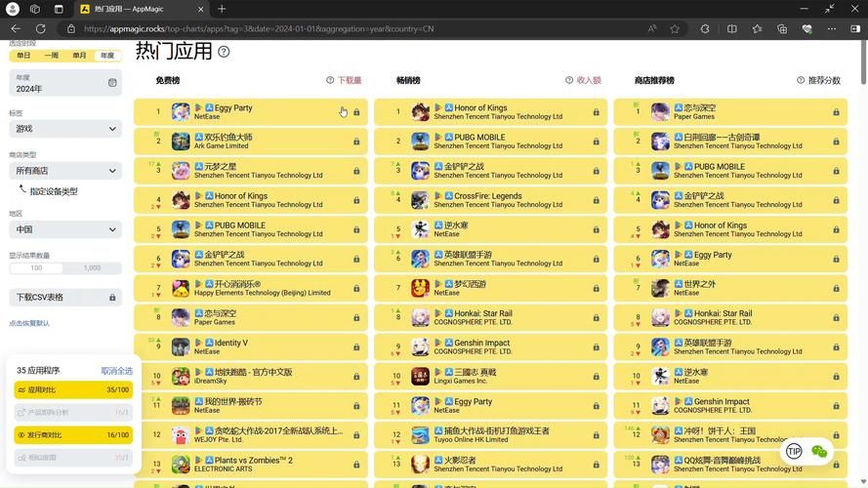Open Honor of Kings icon in grossing chart
This screenshot has width=868, height=488.
tap(420, 112)
